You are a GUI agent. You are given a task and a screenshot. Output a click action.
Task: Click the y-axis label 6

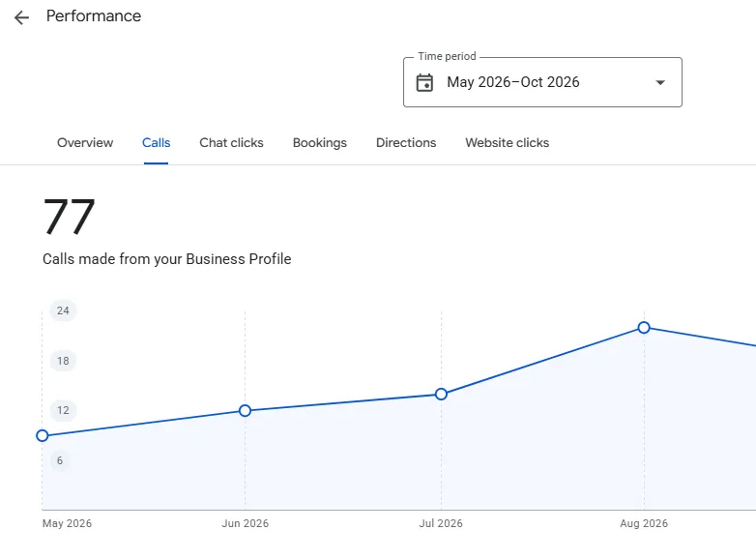tap(60, 460)
